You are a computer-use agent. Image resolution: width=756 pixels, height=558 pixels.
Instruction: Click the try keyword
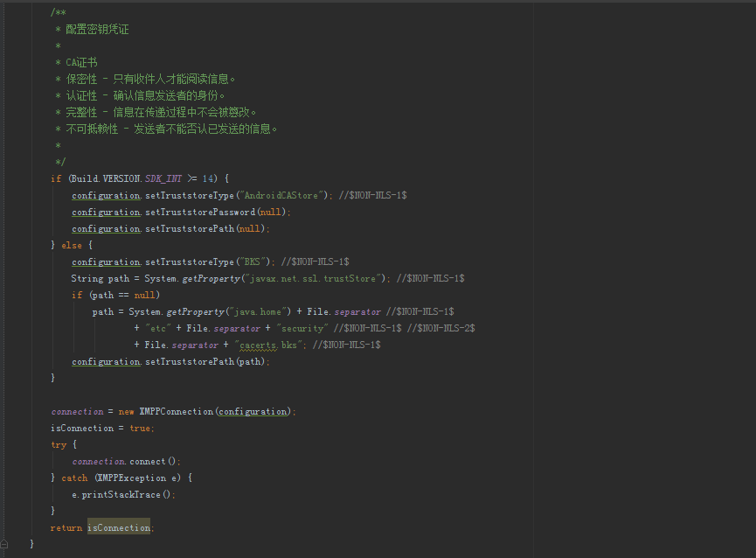click(59, 444)
